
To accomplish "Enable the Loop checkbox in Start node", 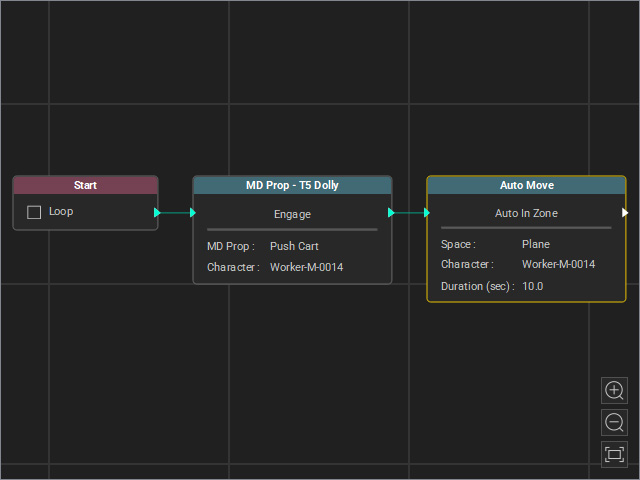I will click(34, 212).
